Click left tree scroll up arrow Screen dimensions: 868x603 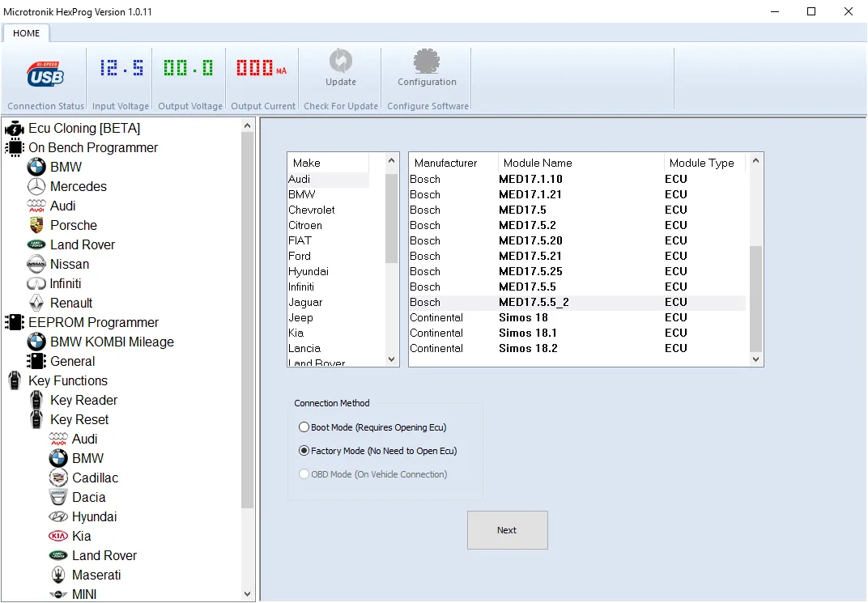coord(248,126)
